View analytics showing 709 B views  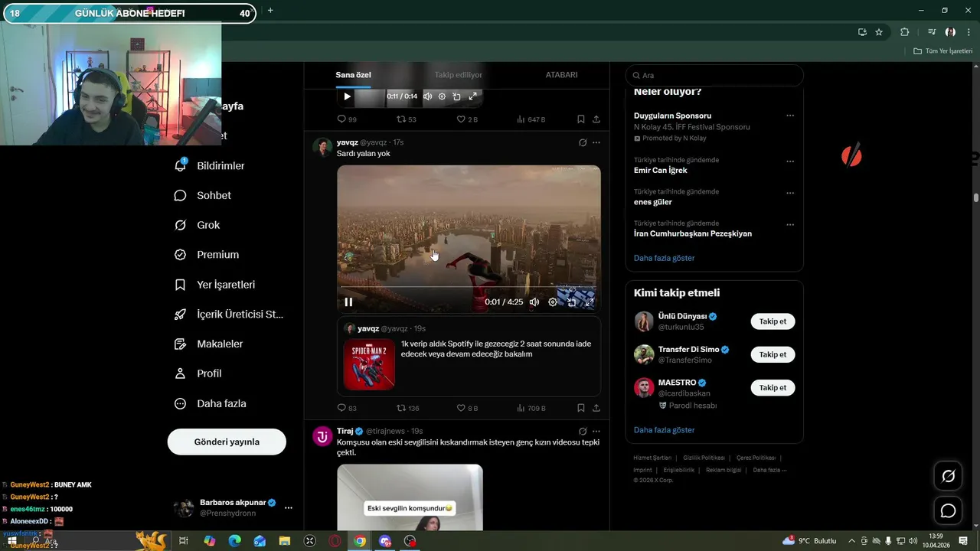coord(531,408)
